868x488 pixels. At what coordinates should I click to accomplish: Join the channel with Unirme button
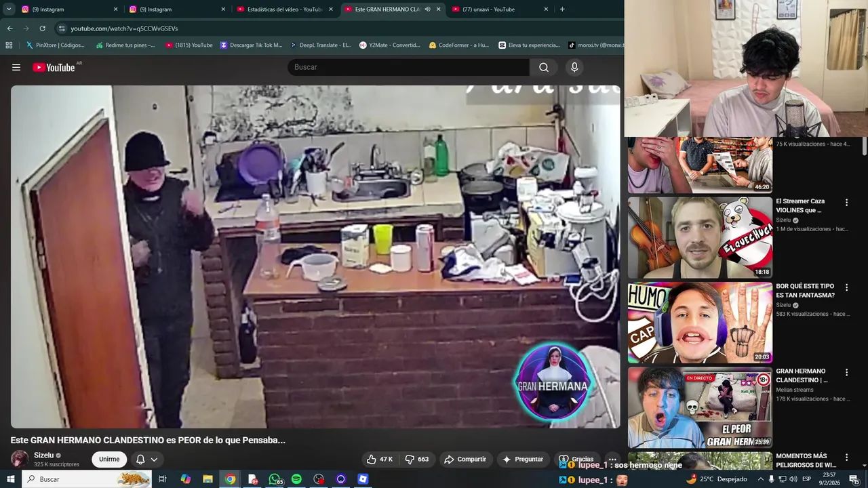pos(109,459)
